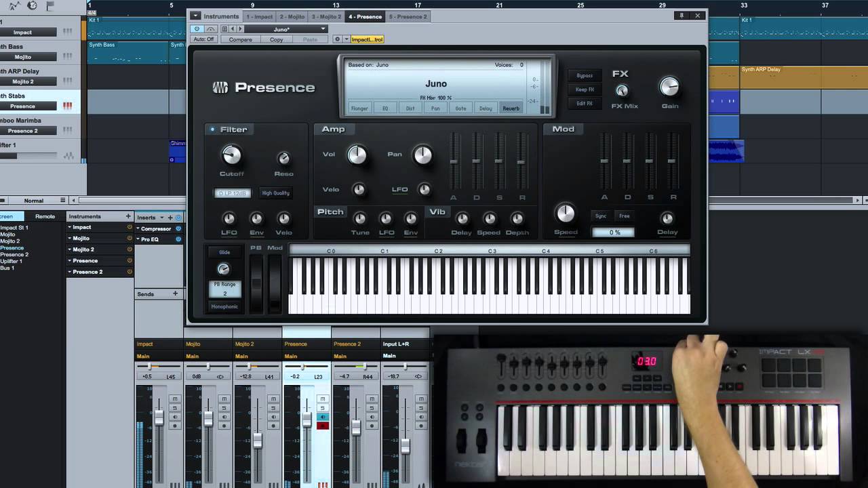
Task: Turn the Filter Cutoff knob
Action: 231,155
